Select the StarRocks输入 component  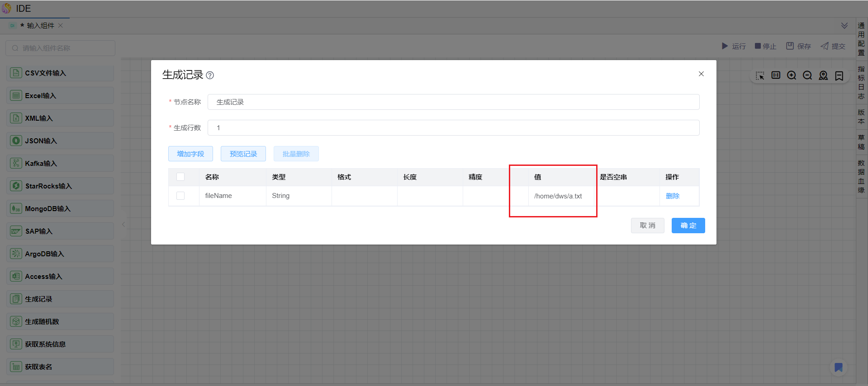[60, 186]
